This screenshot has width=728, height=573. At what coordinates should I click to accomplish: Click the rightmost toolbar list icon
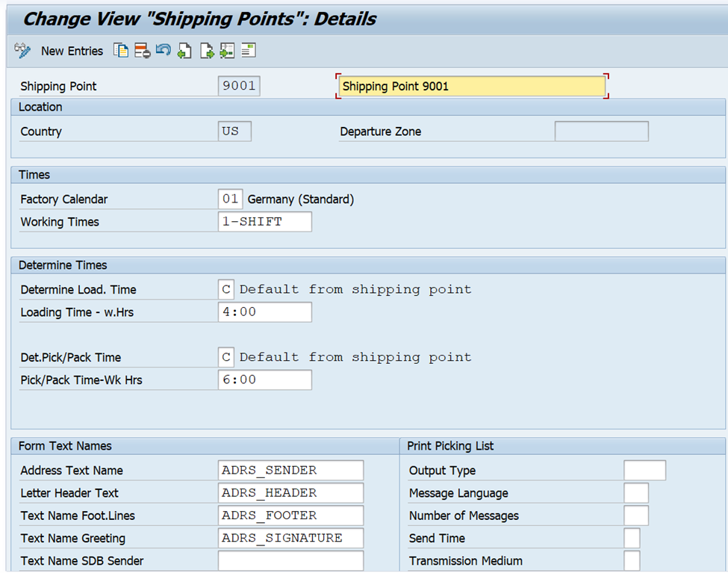pyautogui.click(x=249, y=50)
